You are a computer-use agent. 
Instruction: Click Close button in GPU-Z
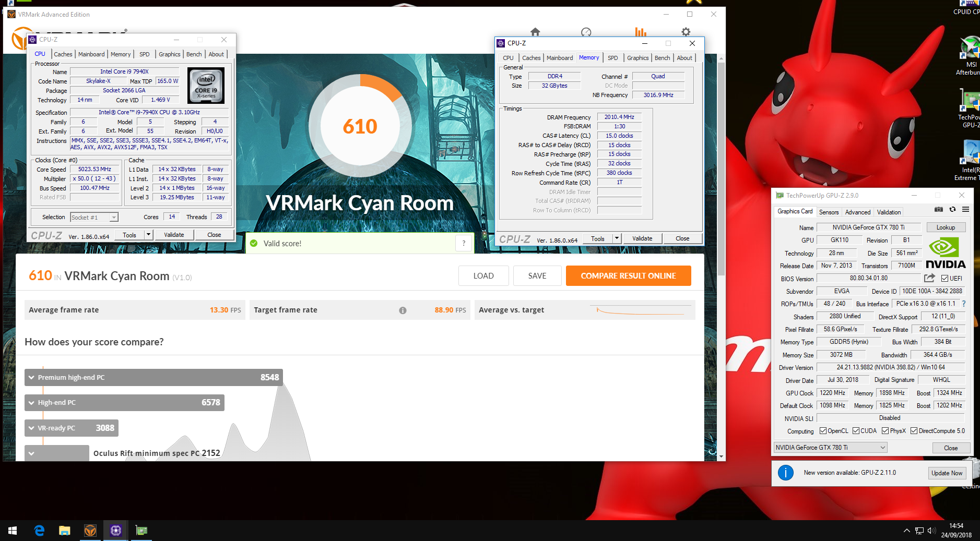tap(951, 448)
